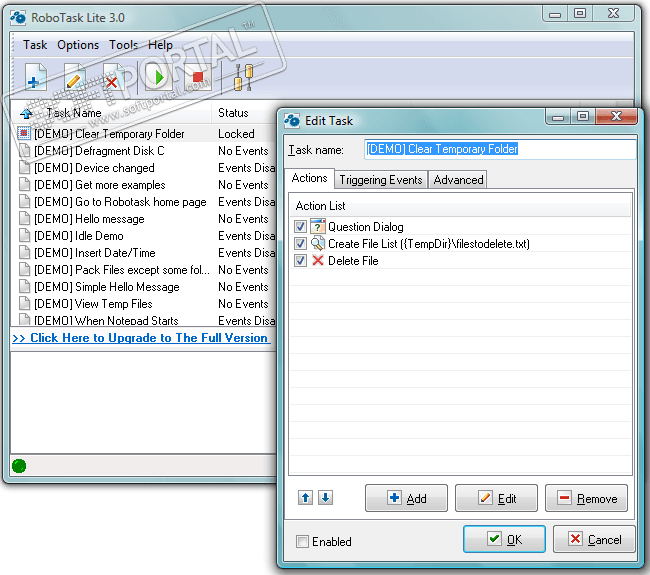This screenshot has width=650, height=575.
Task: Click the locked icon beside Clear Temporary Folder
Action: 24,133
